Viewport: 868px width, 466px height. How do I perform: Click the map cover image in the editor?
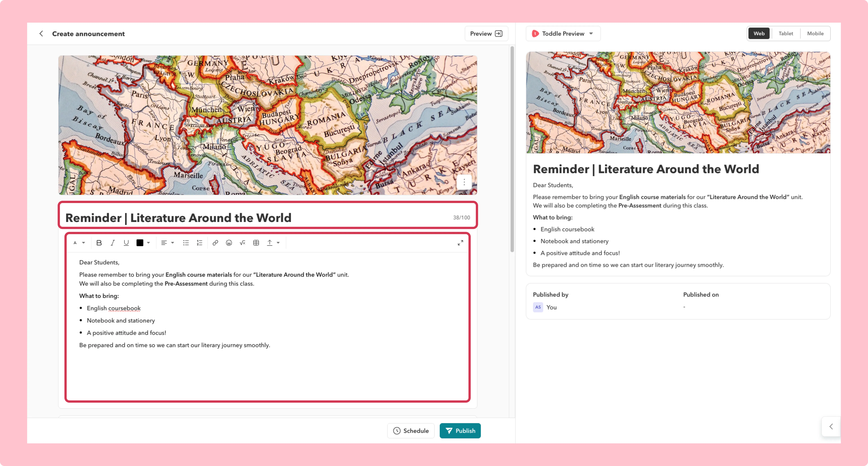268,125
